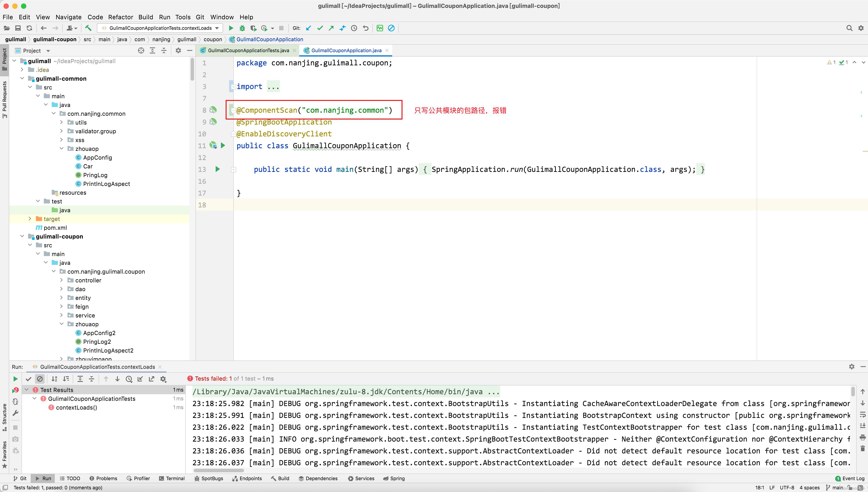Open Git Show History clock icon

point(354,28)
